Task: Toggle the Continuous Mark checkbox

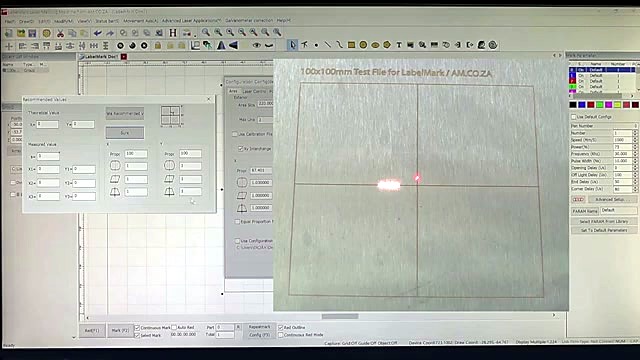Action: click(137, 328)
